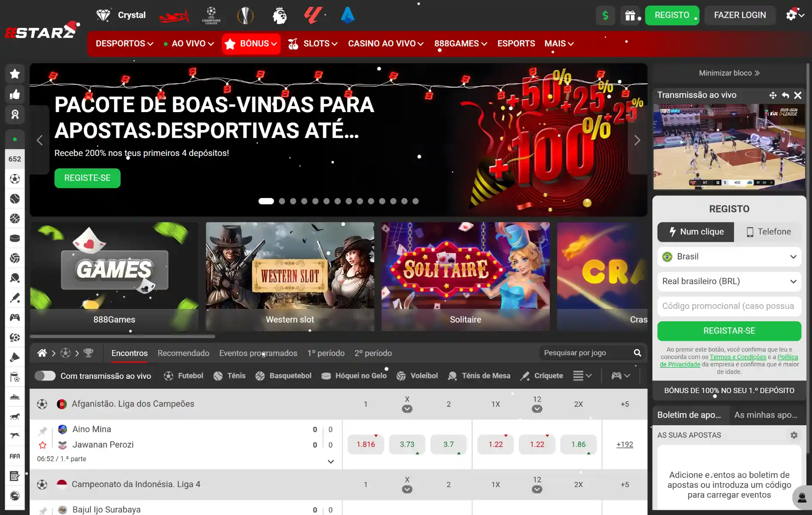Switch registration to Telefone mode
The width and height of the screenshot is (812, 515).
[x=768, y=232]
